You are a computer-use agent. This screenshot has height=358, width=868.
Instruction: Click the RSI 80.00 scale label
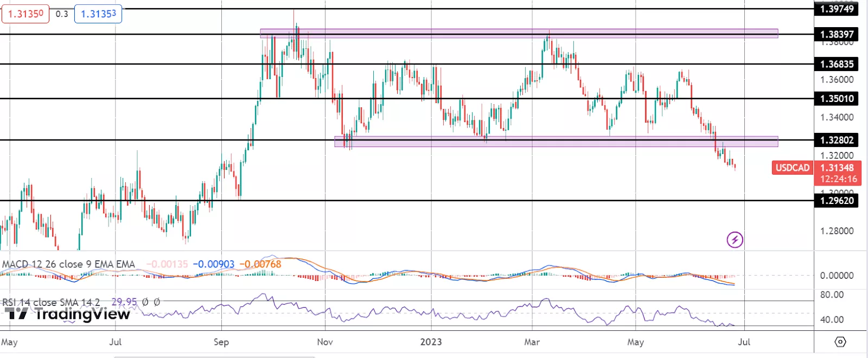click(832, 295)
